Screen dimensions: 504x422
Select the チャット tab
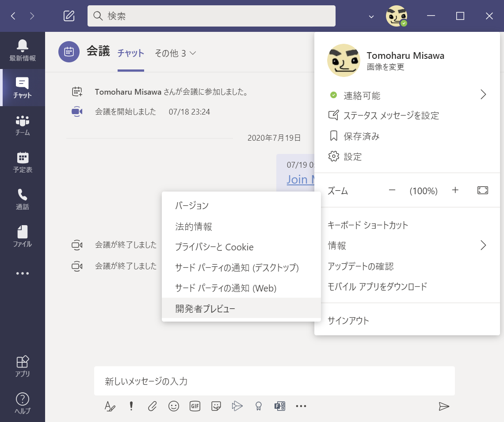[x=130, y=53]
